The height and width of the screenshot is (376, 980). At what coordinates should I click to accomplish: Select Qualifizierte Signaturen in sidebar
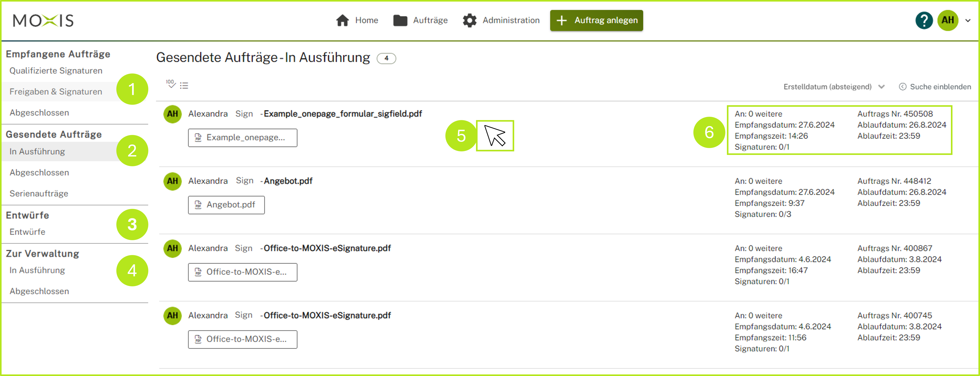pos(56,71)
